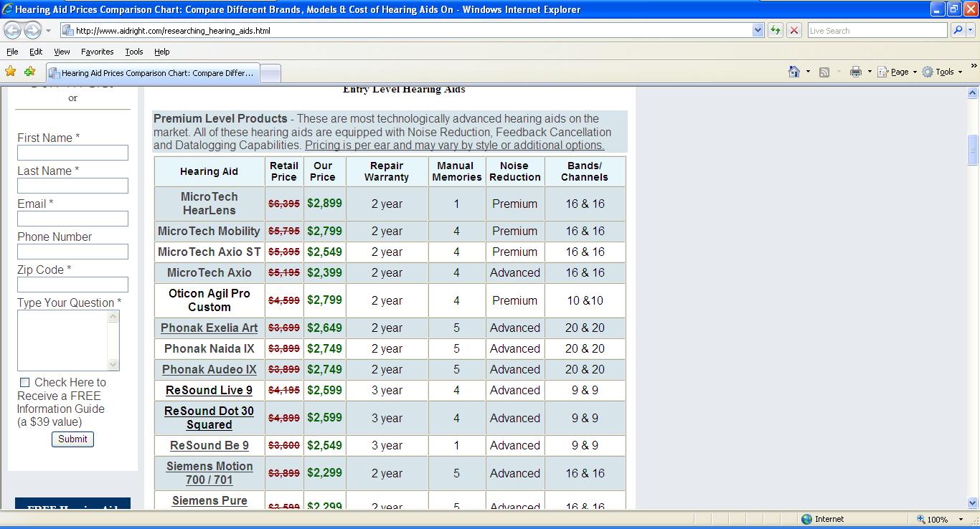Expand the Feeds dropdown arrow
The width and height of the screenshot is (980, 529).
tap(838, 72)
